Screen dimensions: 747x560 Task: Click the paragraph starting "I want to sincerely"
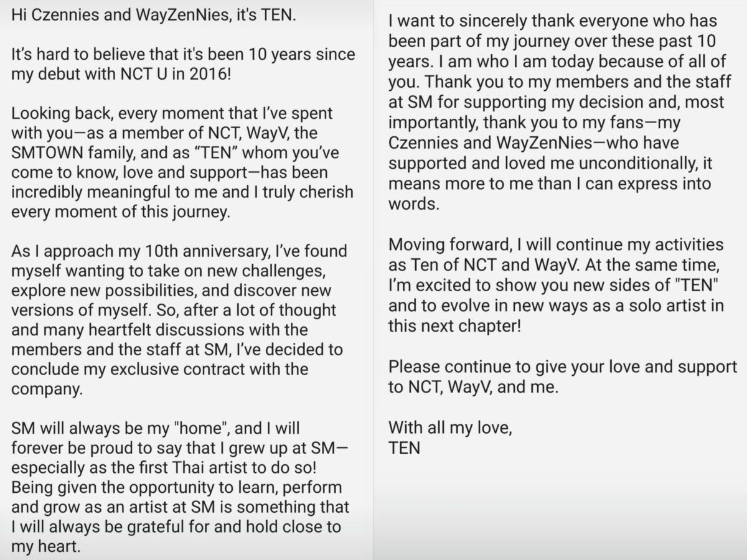click(x=560, y=113)
